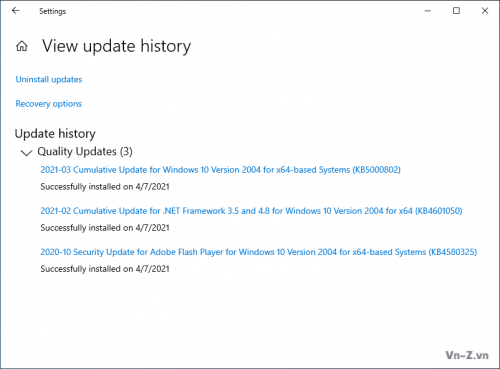Click the Quality Updates (3) heading

pyautogui.click(x=85, y=152)
